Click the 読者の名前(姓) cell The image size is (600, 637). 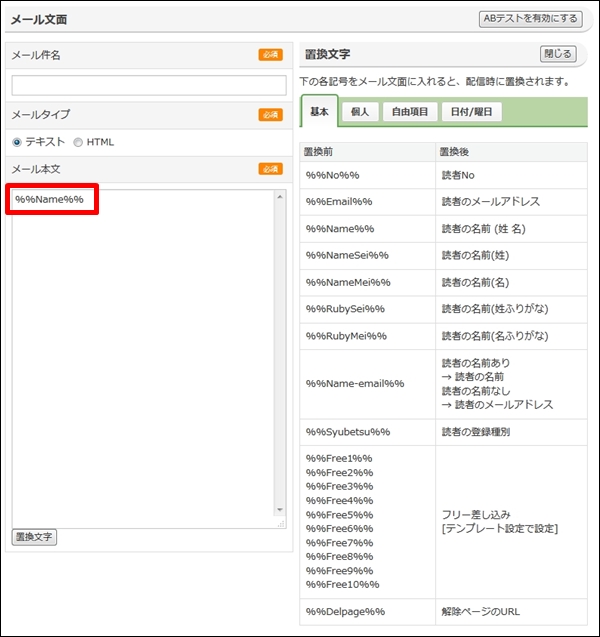(511, 256)
